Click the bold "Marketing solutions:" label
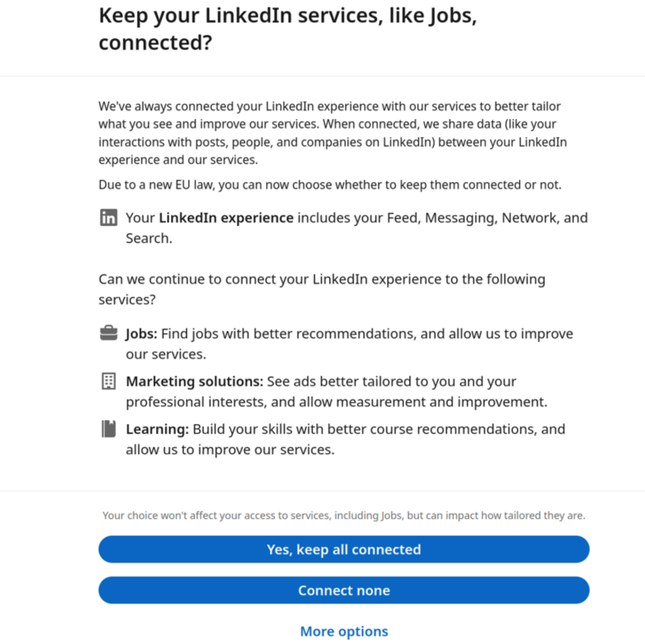The width and height of the screenshot is (645, 644). 194,382
